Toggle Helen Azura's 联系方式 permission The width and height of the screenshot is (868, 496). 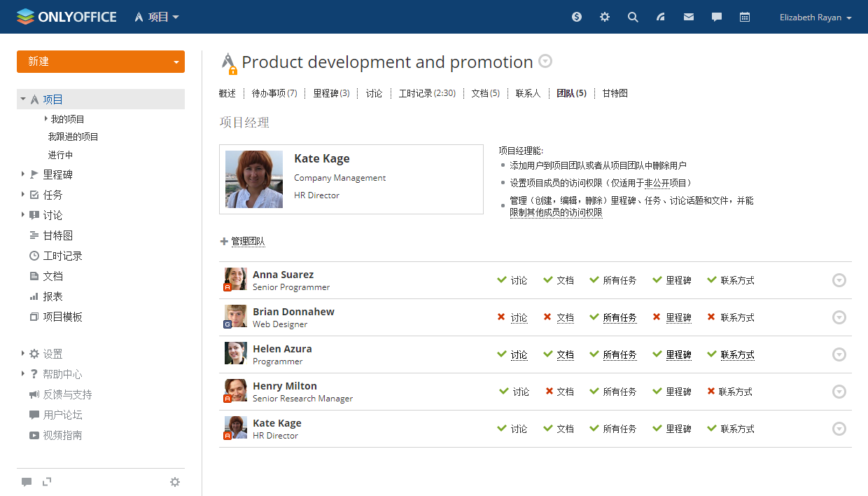coord(737,355)
